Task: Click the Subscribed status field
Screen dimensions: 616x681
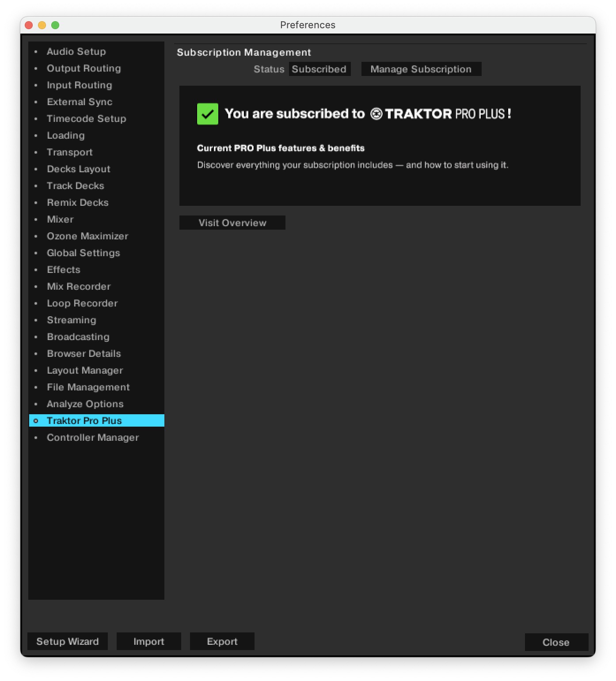Action: pos(319,69)
